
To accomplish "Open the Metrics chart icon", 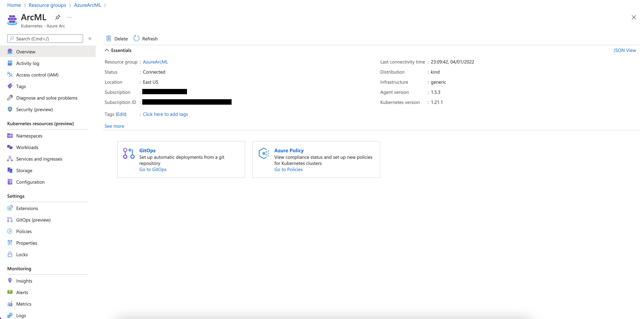I will [10, 304].
